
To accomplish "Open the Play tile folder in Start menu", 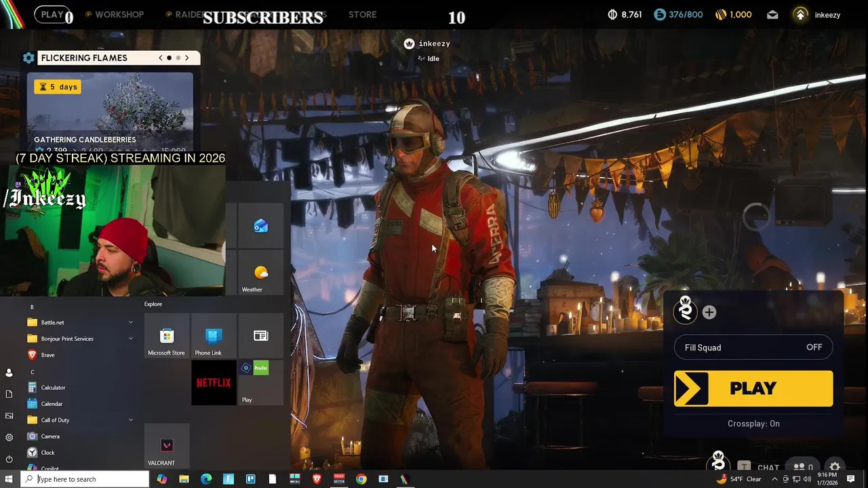I will [x=261, y=383].
